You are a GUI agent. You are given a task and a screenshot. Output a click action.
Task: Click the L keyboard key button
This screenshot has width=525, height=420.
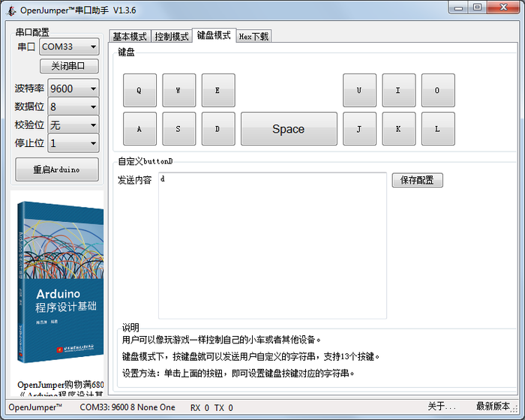438,128
